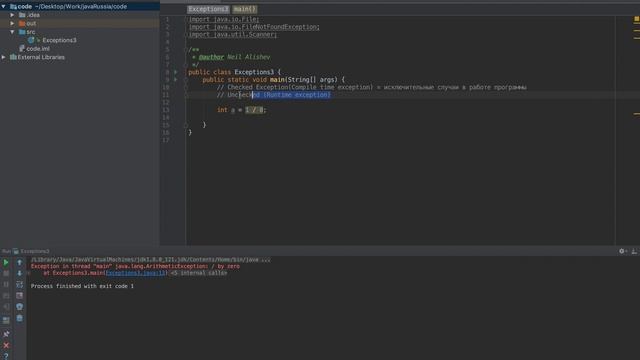Click the Down the Stack Trace arrow

tap(19, 273)
